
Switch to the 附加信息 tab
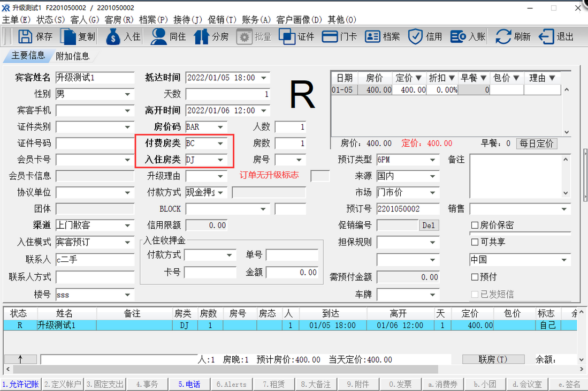click(x=73, y=56)
